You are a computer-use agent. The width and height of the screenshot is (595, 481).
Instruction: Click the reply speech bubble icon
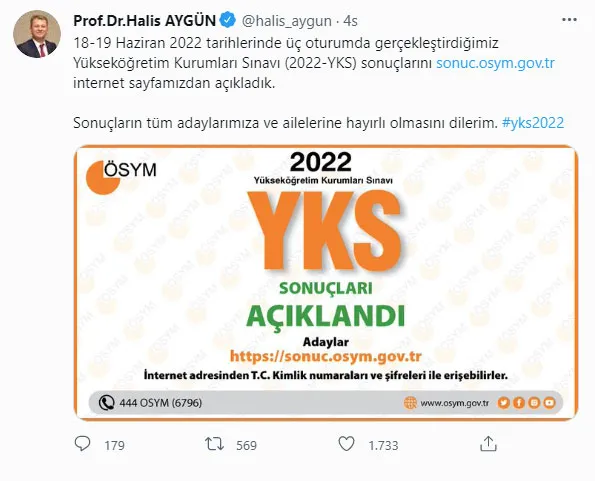82,443
